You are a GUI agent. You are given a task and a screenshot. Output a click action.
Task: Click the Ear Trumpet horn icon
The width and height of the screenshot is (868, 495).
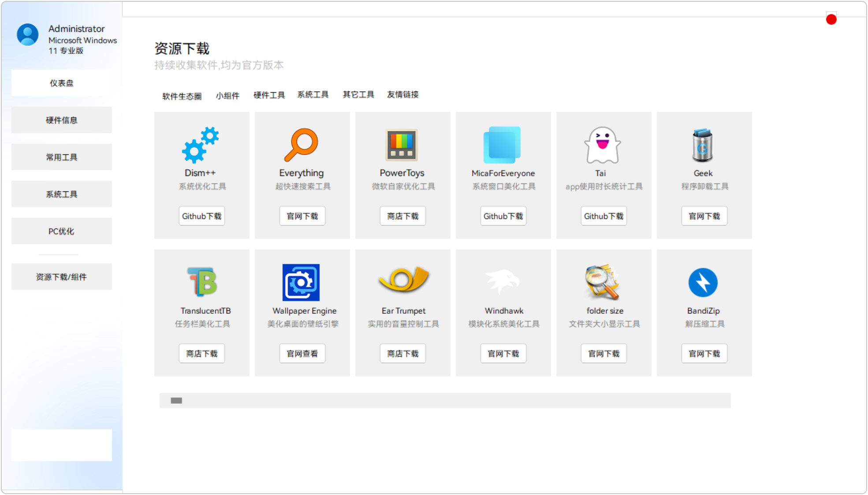403,279
